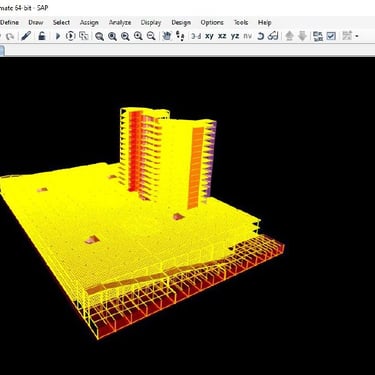Click the move down in list arrow
This screenshot has height=375, width=375.
[x=302, y=36]
